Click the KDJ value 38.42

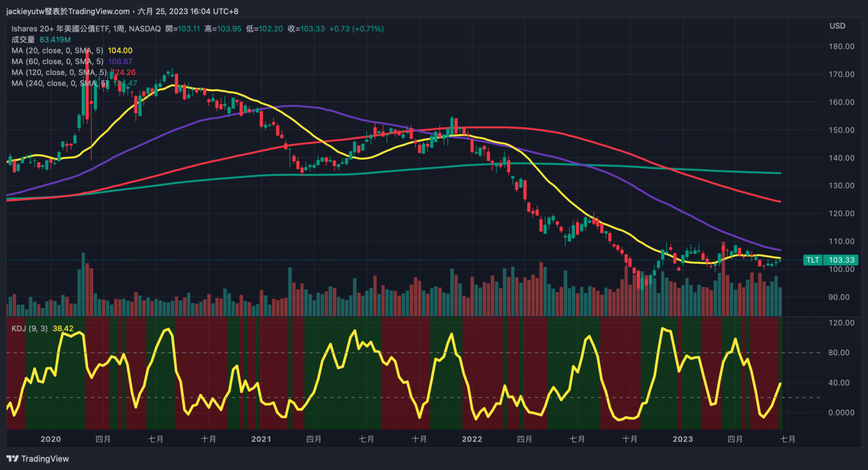point(63,328)
